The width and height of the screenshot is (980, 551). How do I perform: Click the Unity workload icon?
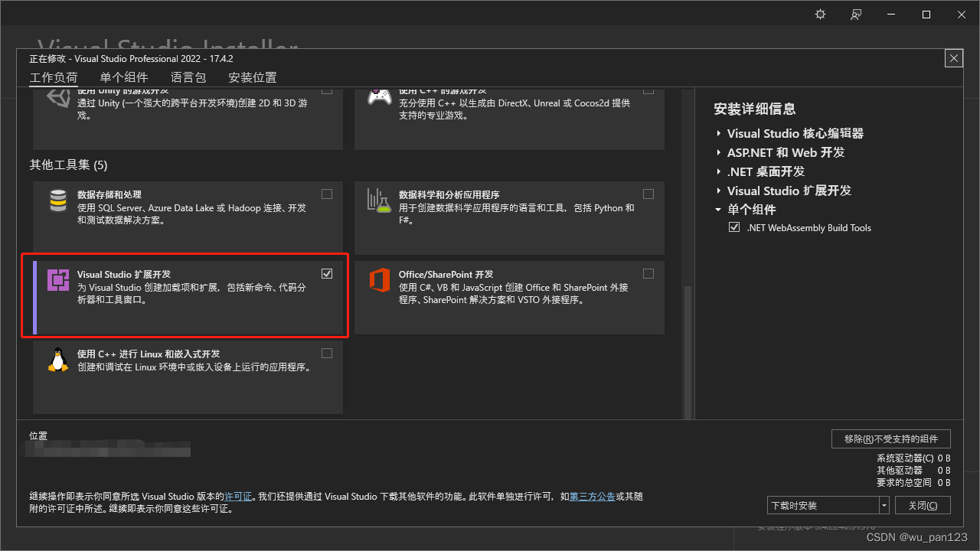[58, 97]
